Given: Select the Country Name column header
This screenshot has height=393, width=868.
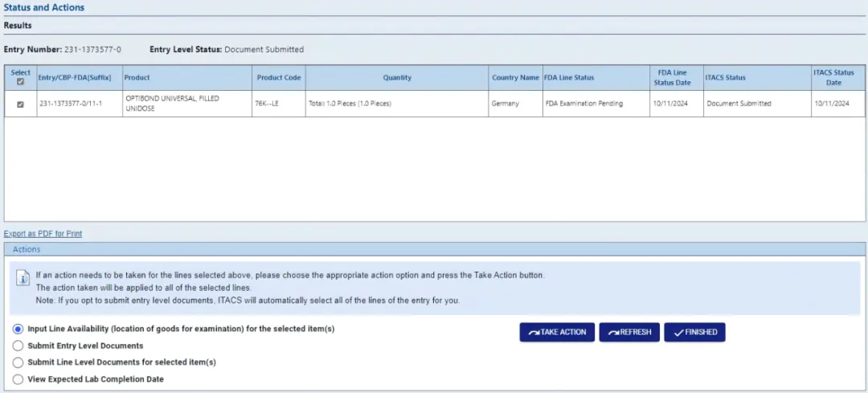Looking at the screenshot, I should 515,78.
